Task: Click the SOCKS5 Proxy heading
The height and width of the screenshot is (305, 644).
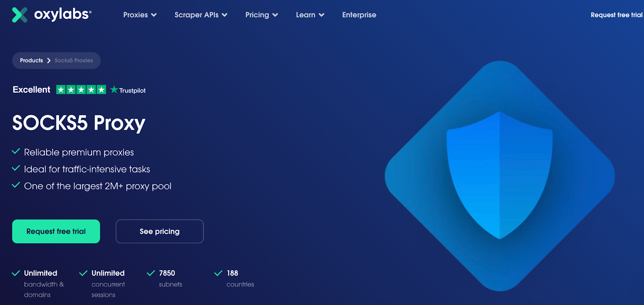Action: [79, 123]
